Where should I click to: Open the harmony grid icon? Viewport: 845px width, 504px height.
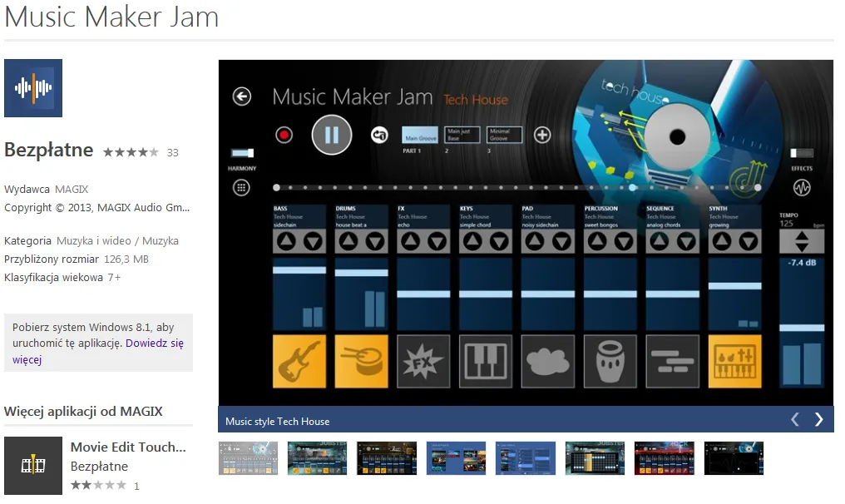pyautogui.click(x=241, y=188)
